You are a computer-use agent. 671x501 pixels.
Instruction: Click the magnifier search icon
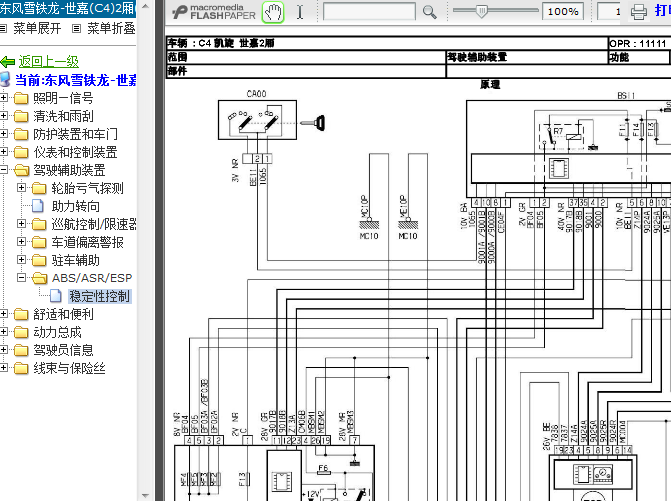click(x=429, y=12)
